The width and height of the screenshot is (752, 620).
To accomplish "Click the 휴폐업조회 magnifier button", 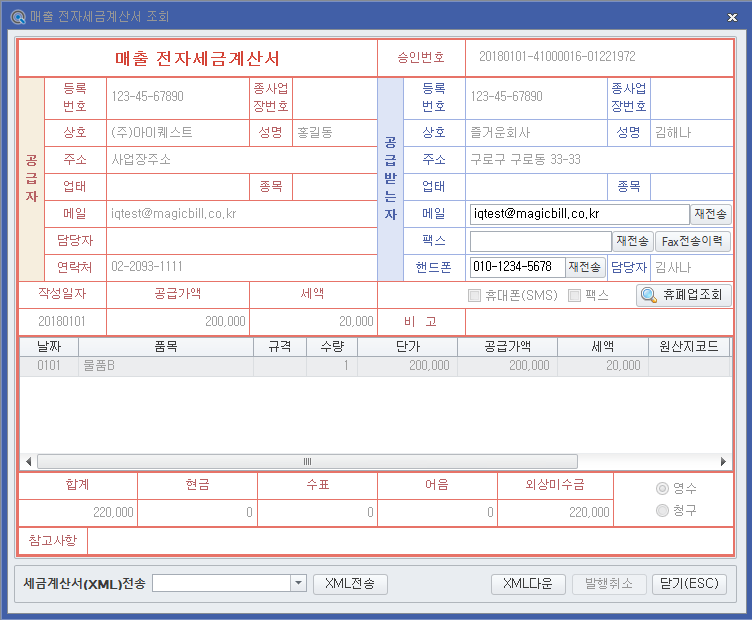I will click(x=683, y=295).
